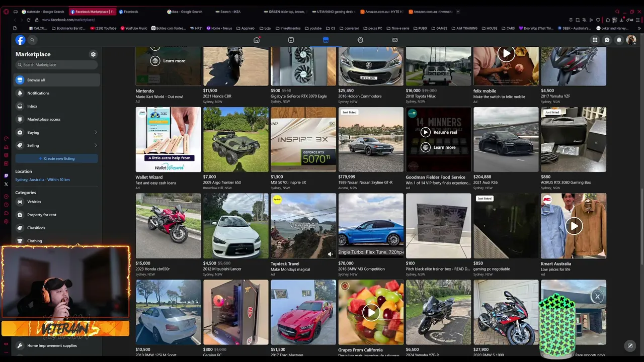
Task: Open the Watch video tab icon
Action: 291,40
